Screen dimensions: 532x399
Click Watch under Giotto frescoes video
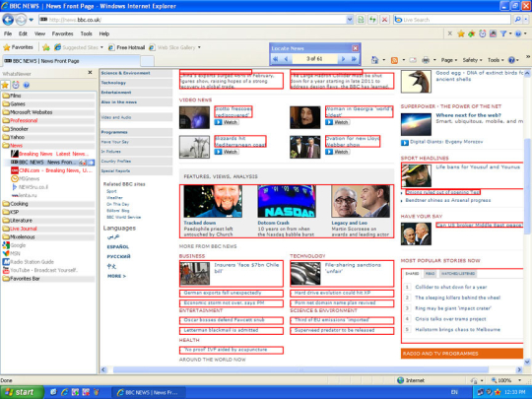[x=227, y=122]
